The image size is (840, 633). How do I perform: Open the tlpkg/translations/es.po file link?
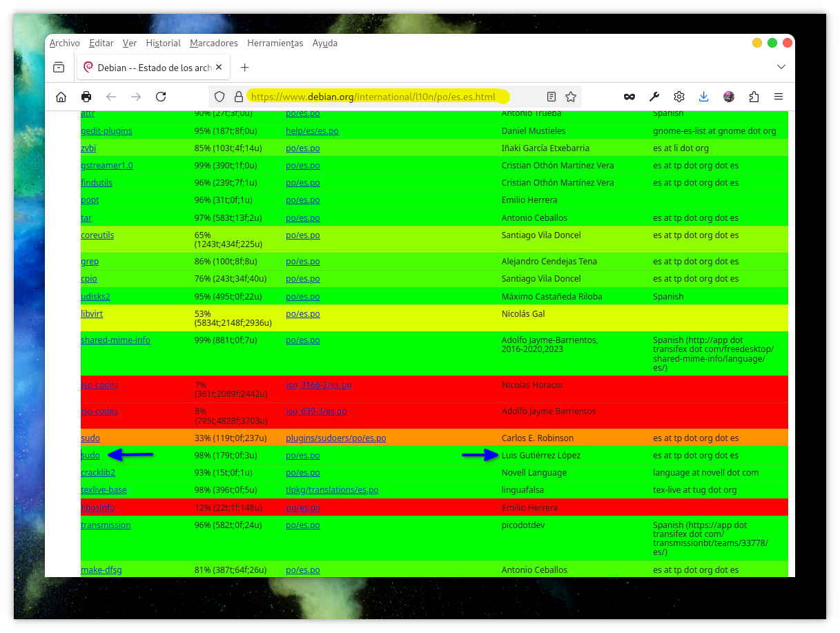pyautogui.click(x=332, y=489)
